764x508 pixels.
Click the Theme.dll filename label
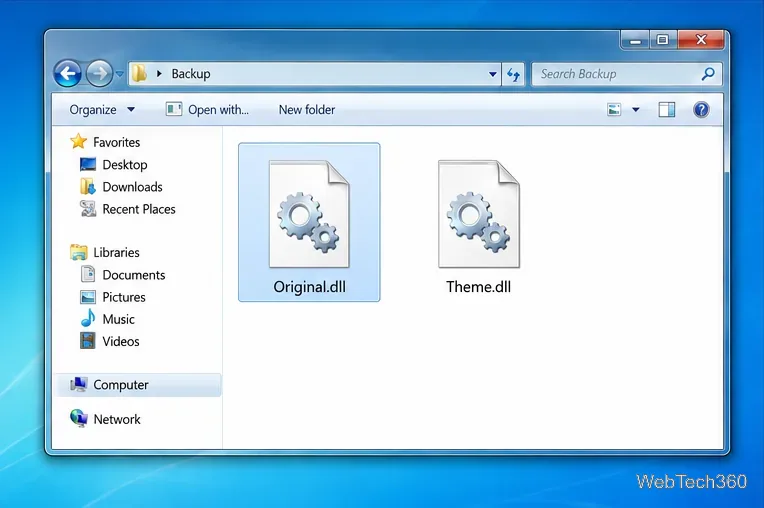(478, 287)
